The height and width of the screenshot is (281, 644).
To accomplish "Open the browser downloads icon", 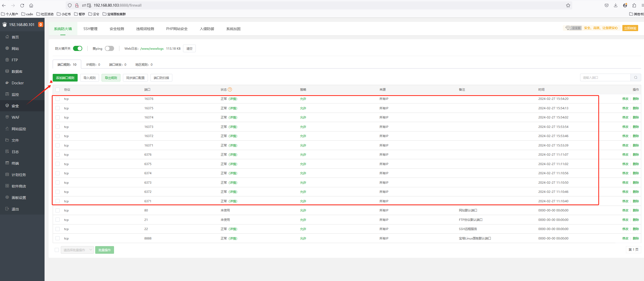I will (x=615, y=5).
